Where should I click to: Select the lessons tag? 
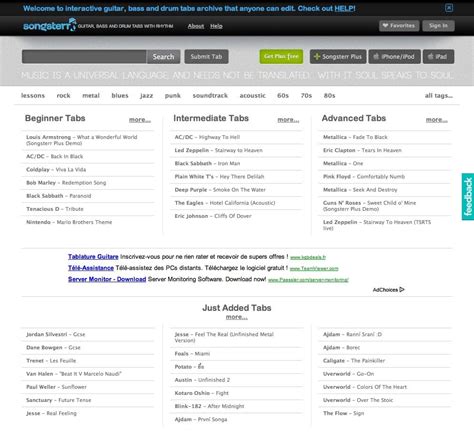coord(33,96)
